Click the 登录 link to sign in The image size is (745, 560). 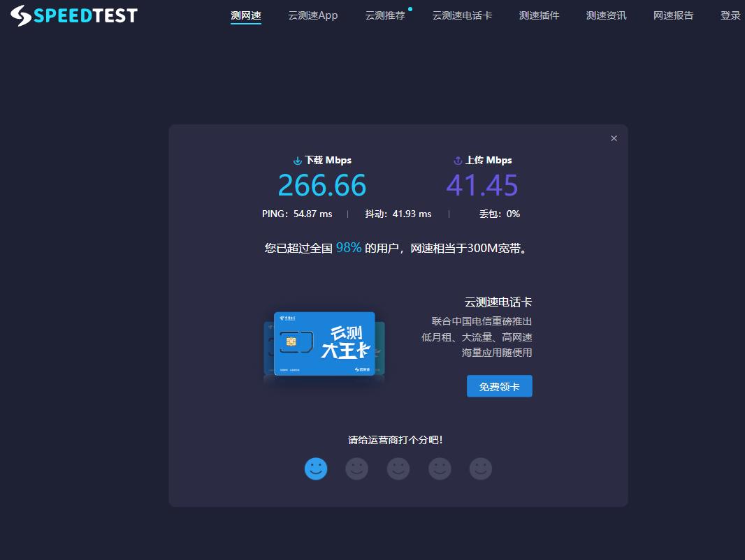pos(730,15)
